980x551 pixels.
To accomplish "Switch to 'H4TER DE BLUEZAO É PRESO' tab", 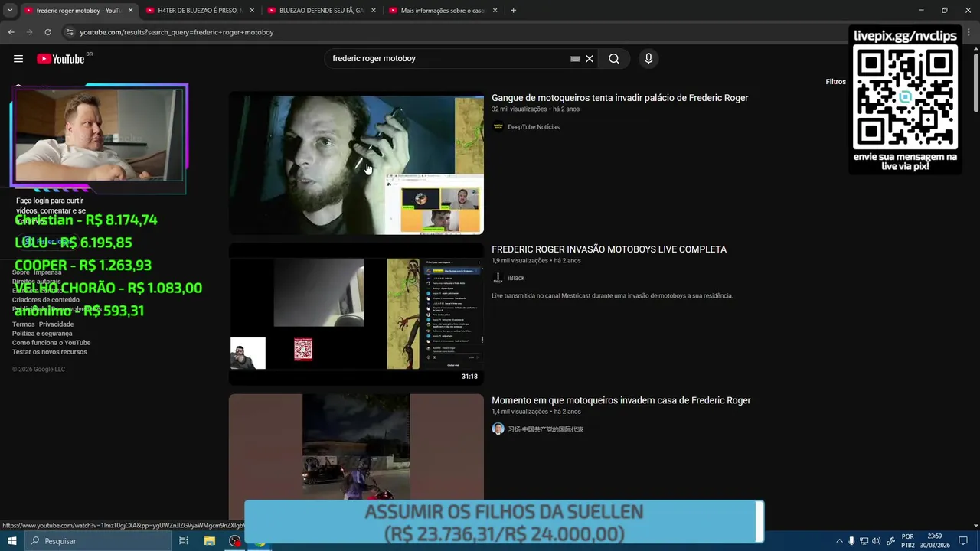I will coord(199,11).
